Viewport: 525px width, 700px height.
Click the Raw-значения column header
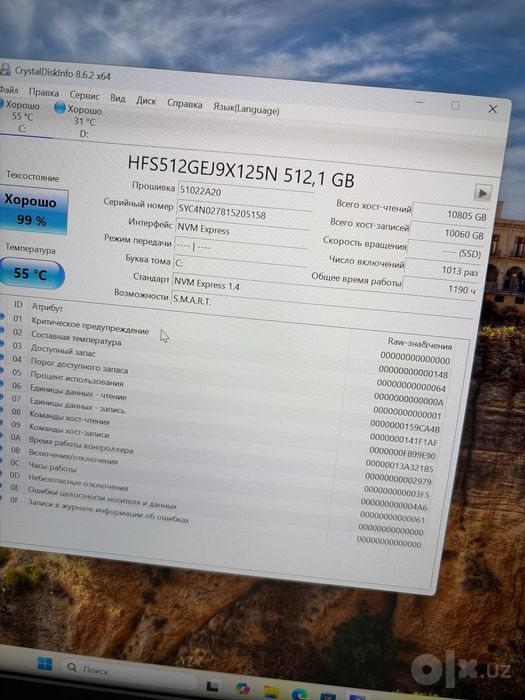[x=420, y=344]
